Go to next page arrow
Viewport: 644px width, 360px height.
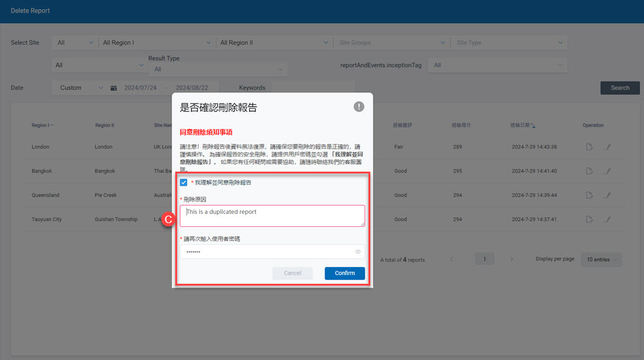[511, 259]
